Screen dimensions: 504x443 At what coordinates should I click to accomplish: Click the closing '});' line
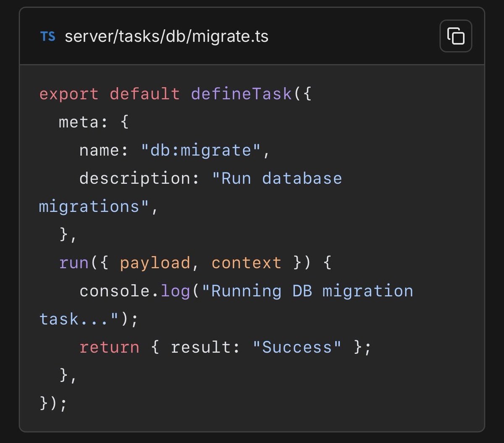tap(53, 404)
